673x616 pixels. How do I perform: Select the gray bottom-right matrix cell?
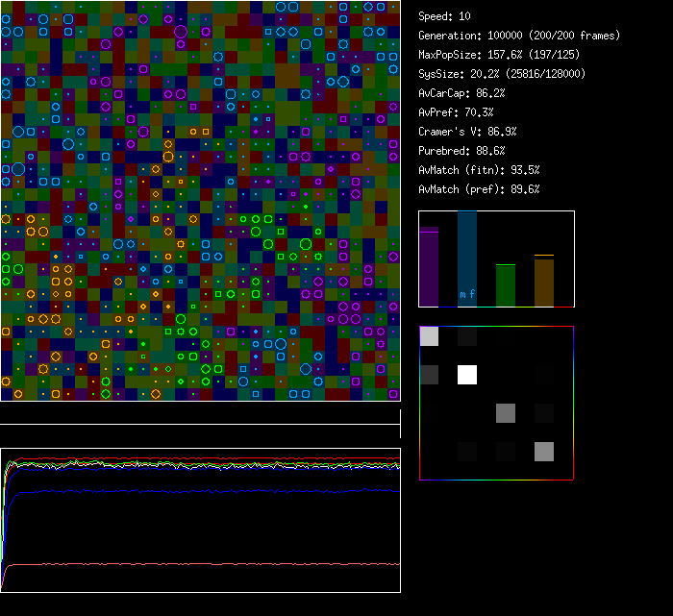pos(544,452)
